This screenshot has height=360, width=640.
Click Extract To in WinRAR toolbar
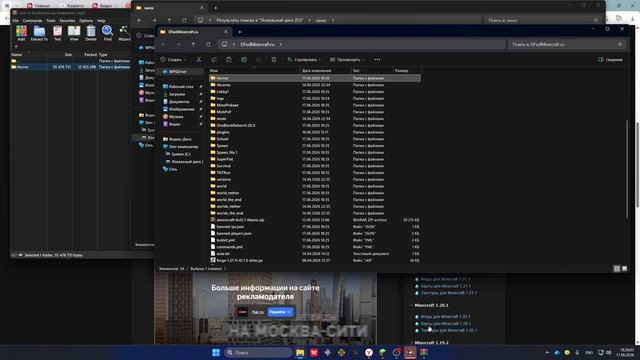coord(39,33)
